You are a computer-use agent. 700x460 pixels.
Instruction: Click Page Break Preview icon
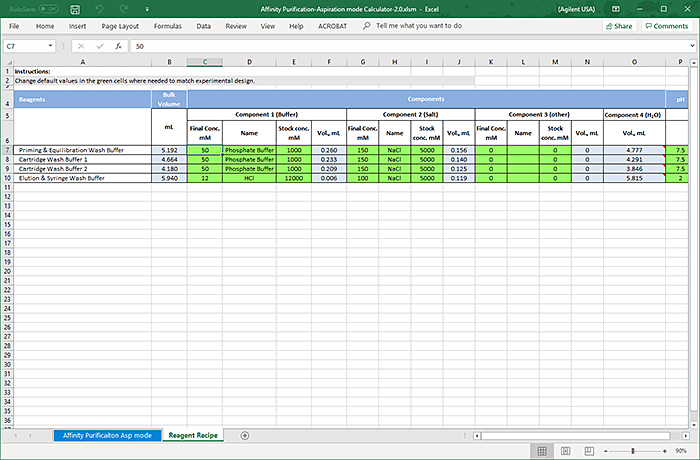point(590,451)
